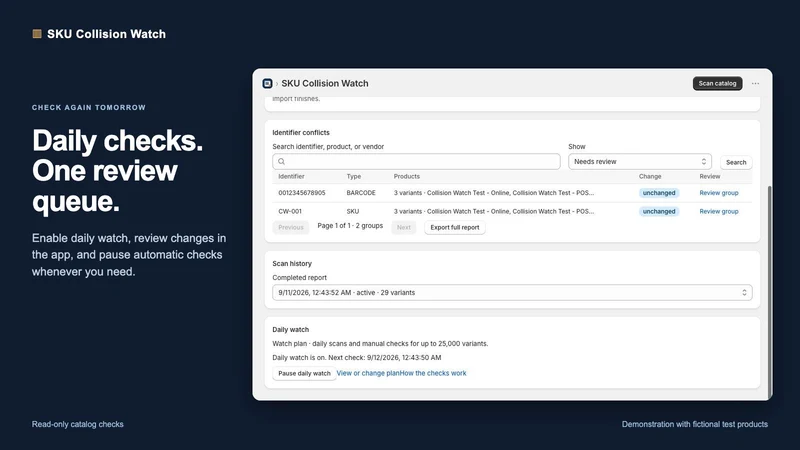Click the app panel vertical scrollbar
The height and width of the screenshot is (450, 800).
pos(770,291)
